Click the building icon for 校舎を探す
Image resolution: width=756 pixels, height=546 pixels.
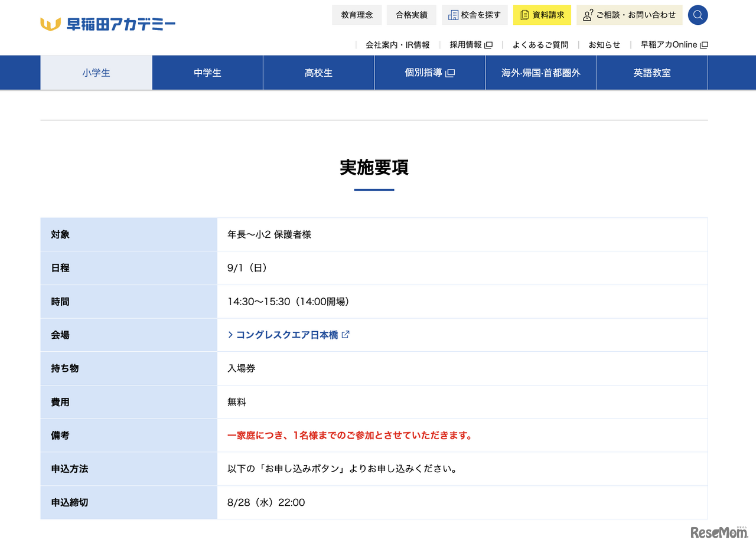point(453,15)
